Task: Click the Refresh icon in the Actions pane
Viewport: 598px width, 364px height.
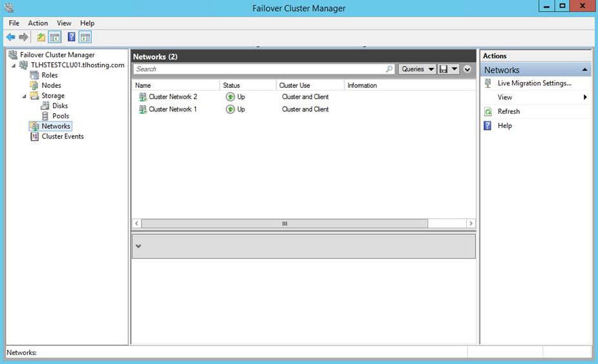Action: coord(488,112)
